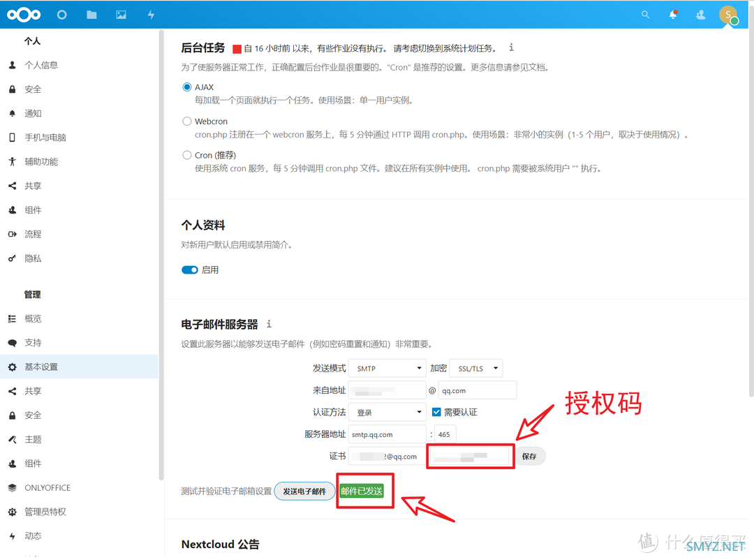Screen dimensions: 754x560
Task: Open the 发送模式 SMTP dropdown
Action: [387, 368]
